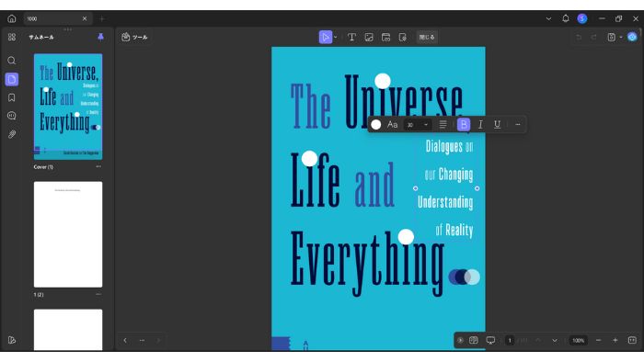This screenshot has width=644, height=362.
Task: Go to the home screen icon
Action: [11, 18]
